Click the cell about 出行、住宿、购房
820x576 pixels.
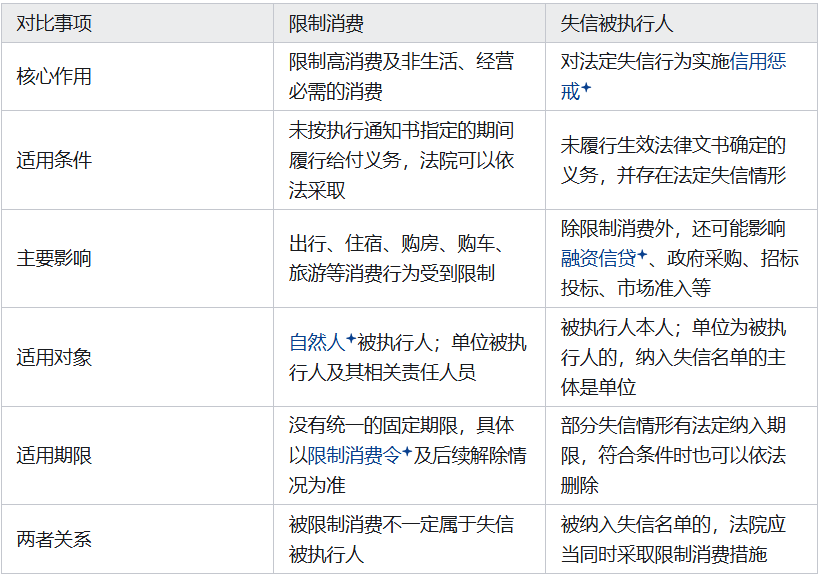coord(409,258)
